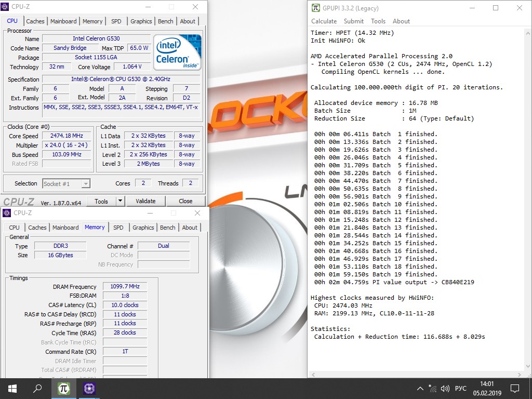Click the GPUPI scroll-up arrow

click(x=528, y=33)
